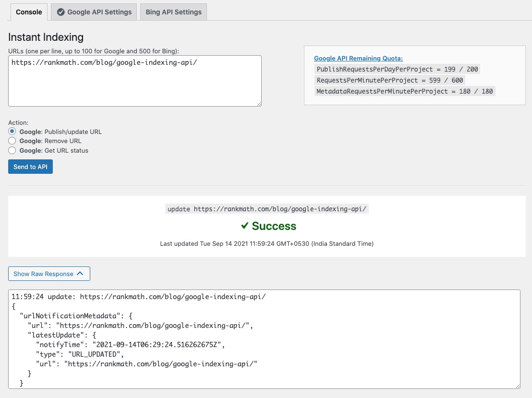Select Google: Publish/update URL radio
The height and width of the screenshot is (398, 532).
click(x=12, y=132)
